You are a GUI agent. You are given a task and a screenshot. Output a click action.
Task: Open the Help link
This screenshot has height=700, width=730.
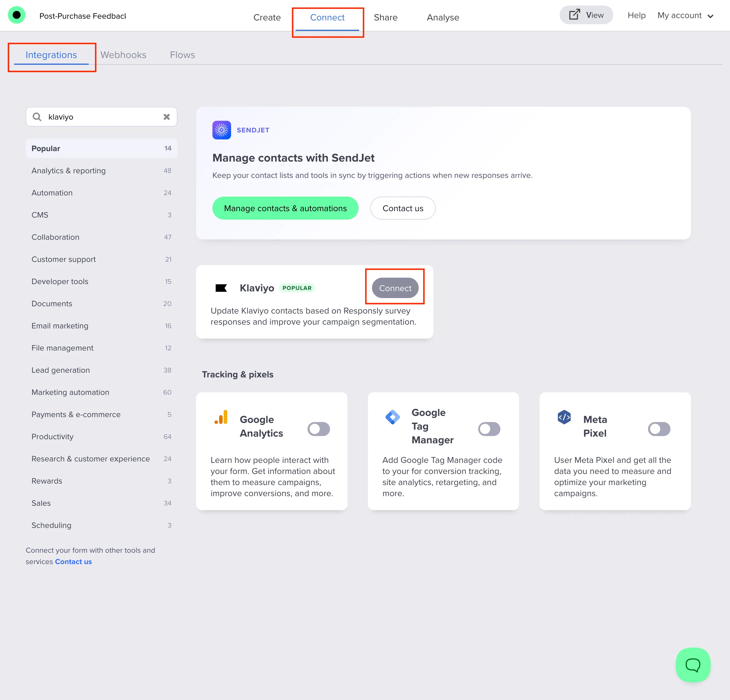point(636,15)
